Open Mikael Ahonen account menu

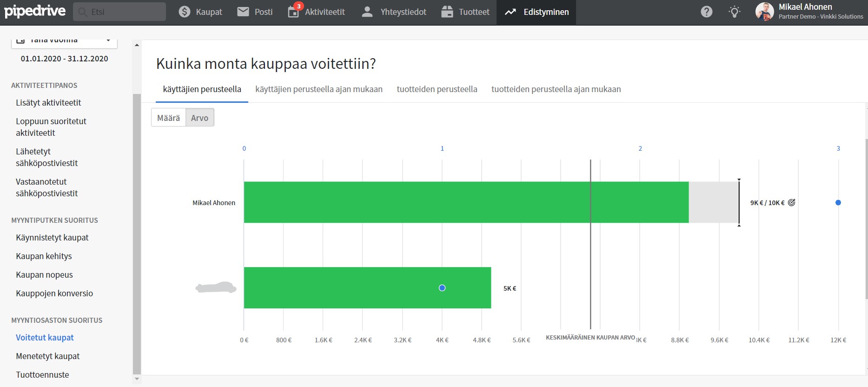(x=809, y=12)
